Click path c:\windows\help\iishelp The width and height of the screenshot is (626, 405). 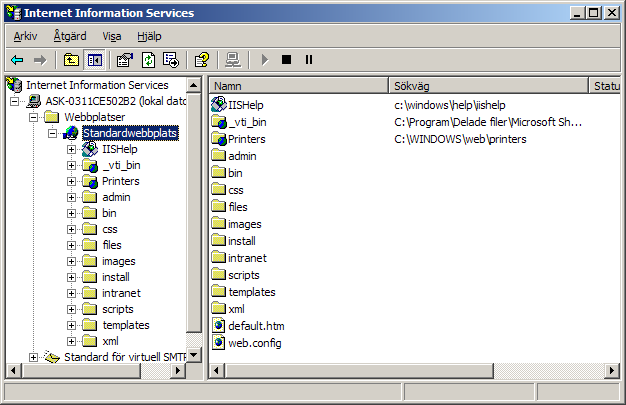tap(450, 105)
